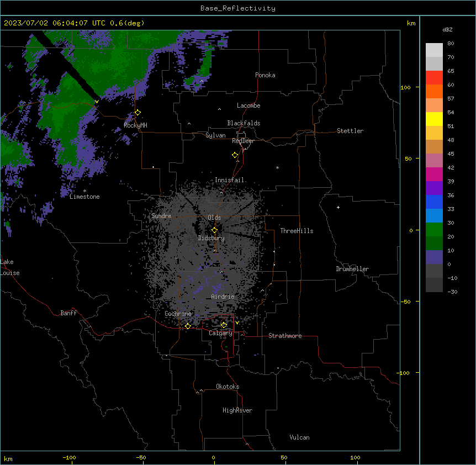Select the Calgary city label
Viewport: 476px width, 465px height.
pos(220,333)
